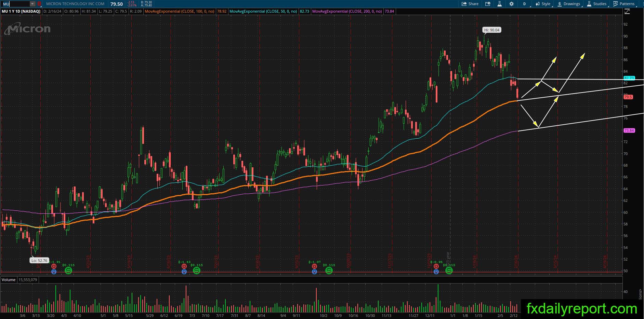Click the blue conference call icon below $-1.91 earnings
The height and width of the screenshot is (319, 644).
[54, 272]
